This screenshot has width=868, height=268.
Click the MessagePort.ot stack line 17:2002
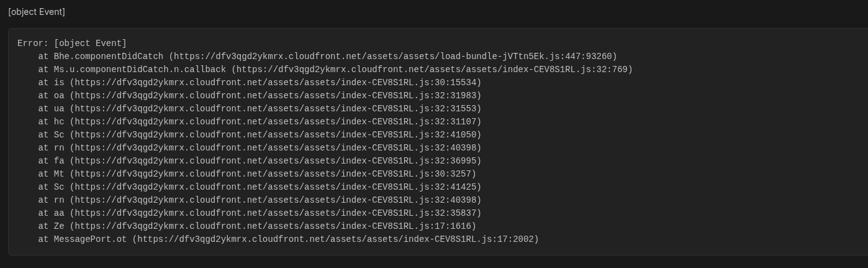pyautogui.click(x=288, y=239)
